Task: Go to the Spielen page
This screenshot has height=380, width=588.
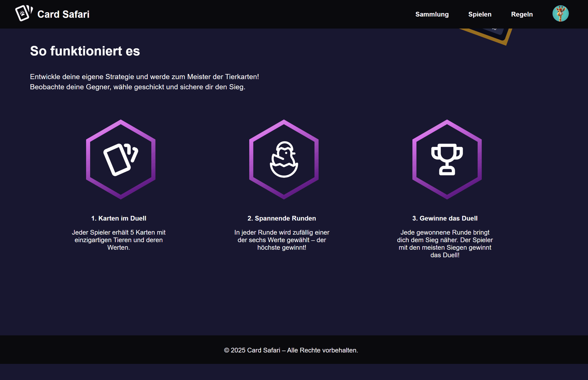Action: (x=480, y=14)
